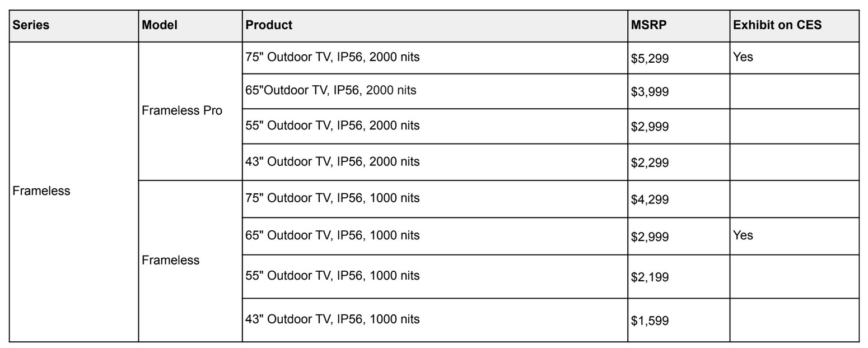868x348 pixels.
Task: Click the Product column header
Action: [269, 25]
